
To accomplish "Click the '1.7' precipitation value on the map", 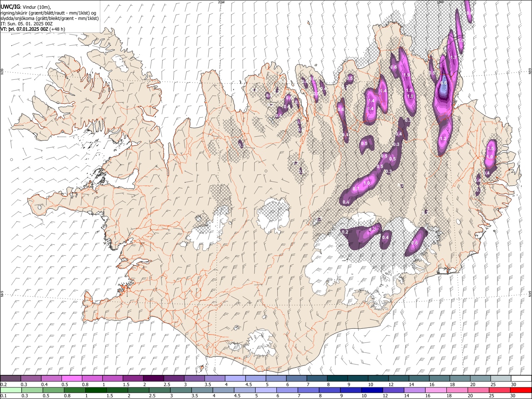I will click(454, 57).
